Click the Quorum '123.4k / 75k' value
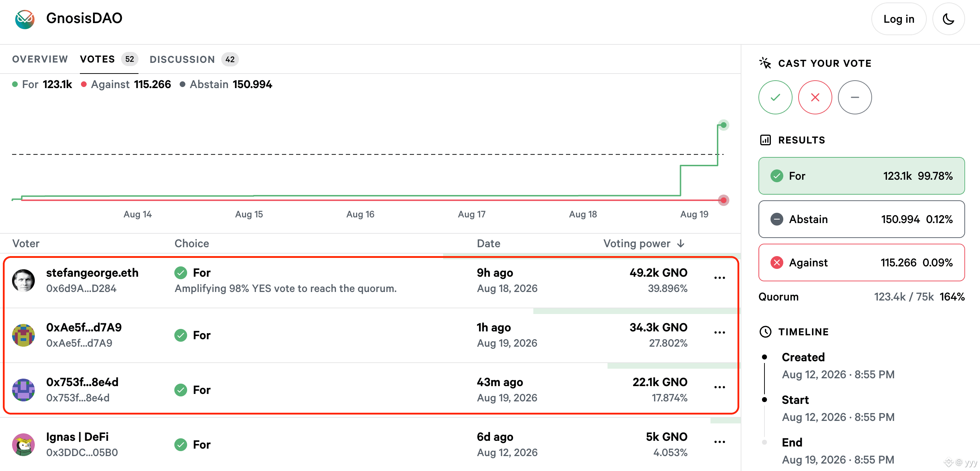 click(x=904, y=297)
